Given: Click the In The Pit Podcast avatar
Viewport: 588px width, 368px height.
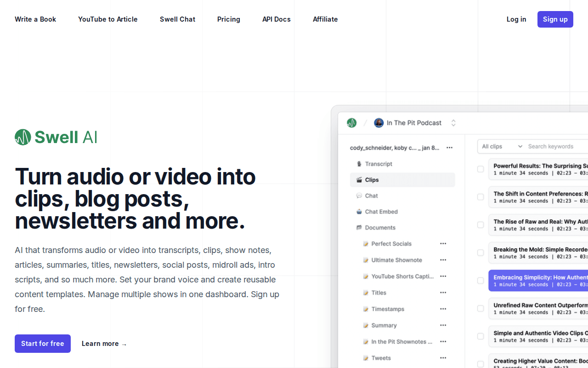Looking at the screenshot, I should pyautogui.click(x=379, y=123).
